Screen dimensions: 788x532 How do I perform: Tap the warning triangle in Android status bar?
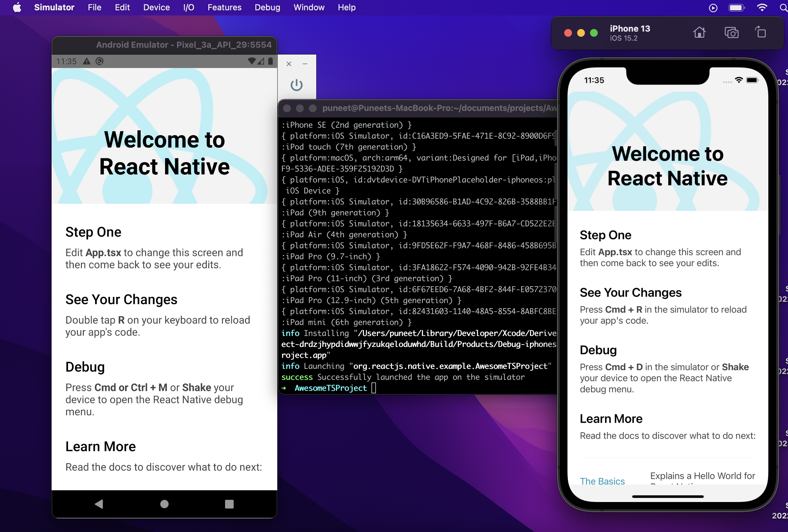point(87,61)
